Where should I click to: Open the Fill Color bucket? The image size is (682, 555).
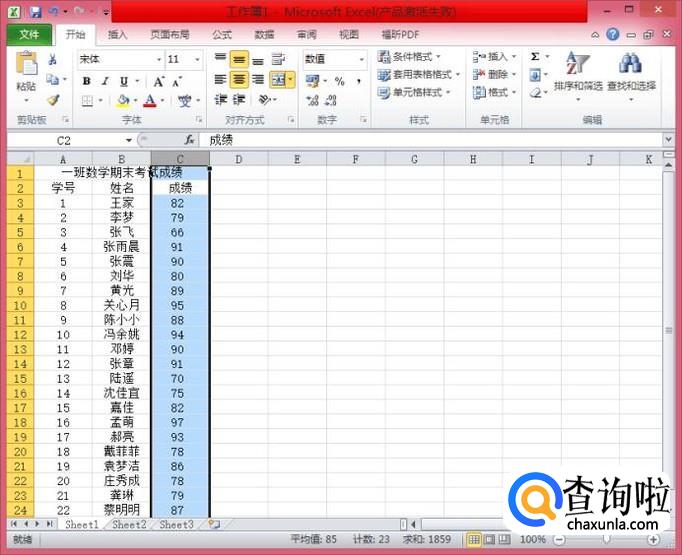(x=124, y=101)
